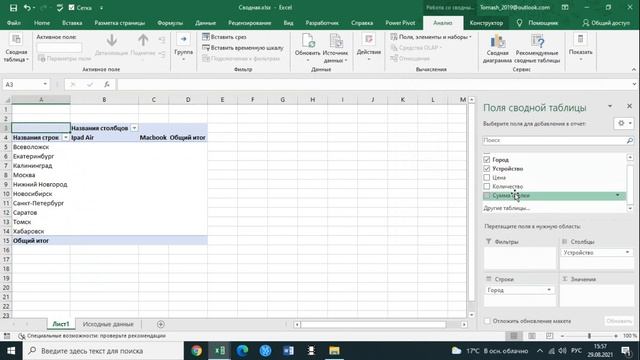Open the Названия столбцов filter dropdown
This screenshot has width=640, height=360.
(134, 128)
